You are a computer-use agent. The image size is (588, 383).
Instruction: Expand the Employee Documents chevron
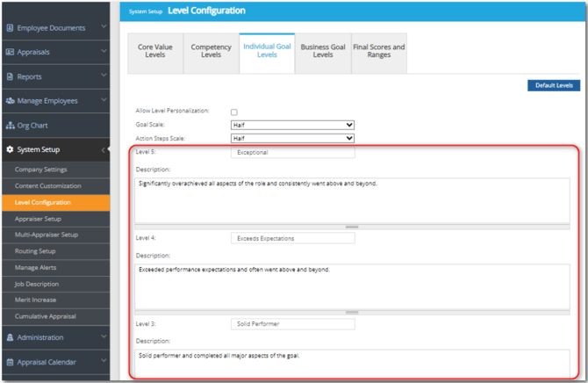click(104, 27)
